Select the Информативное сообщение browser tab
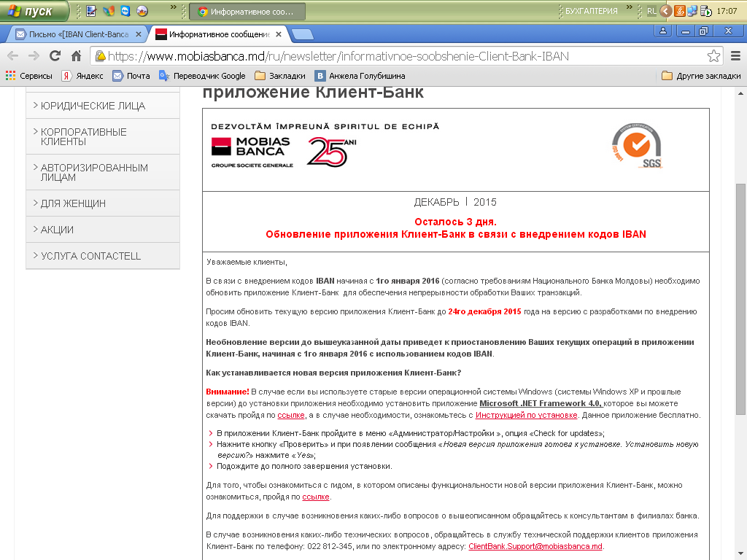Screen dimensions: 747x560 (x=219, y=34)
